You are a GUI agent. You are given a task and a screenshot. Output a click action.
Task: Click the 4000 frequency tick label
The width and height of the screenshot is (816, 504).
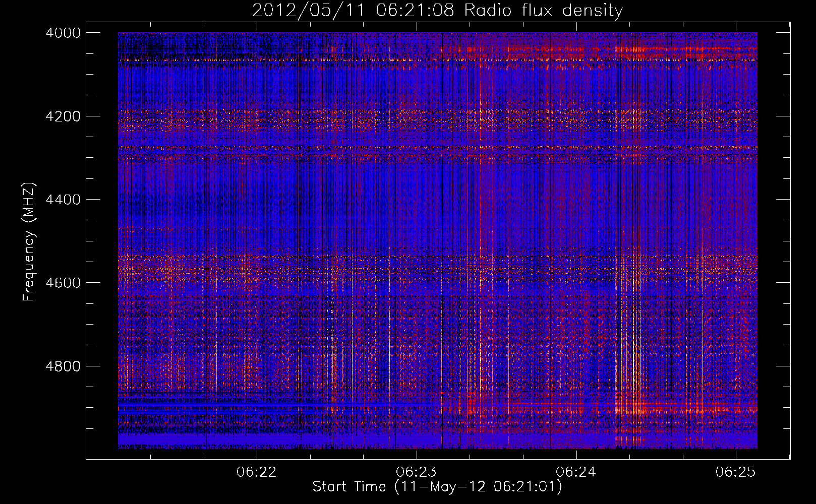click(63, 33)
